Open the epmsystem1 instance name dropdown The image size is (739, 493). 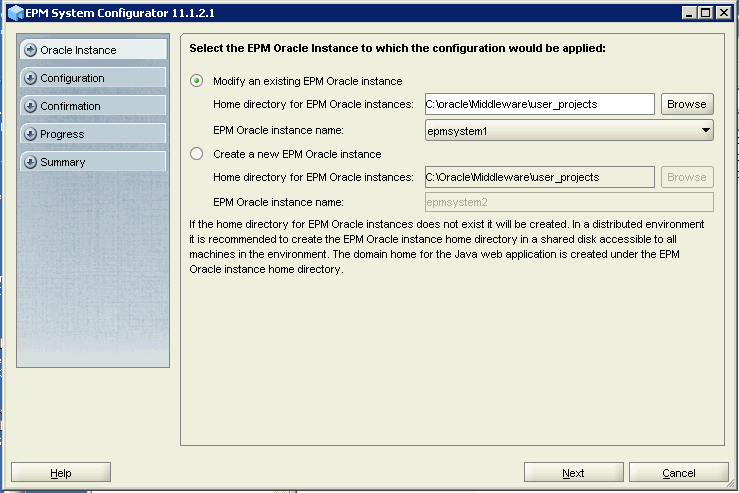click(x=569, y=131)
